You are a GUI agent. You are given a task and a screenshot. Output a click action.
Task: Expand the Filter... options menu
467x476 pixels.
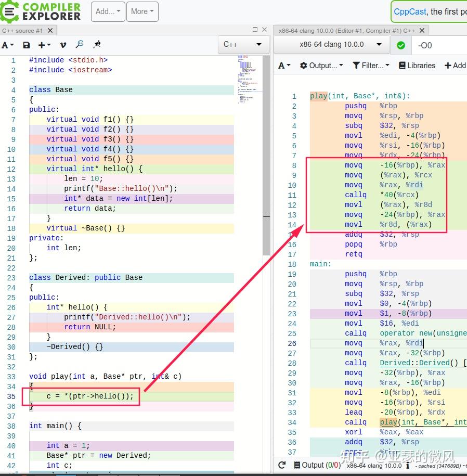(371, 66)
